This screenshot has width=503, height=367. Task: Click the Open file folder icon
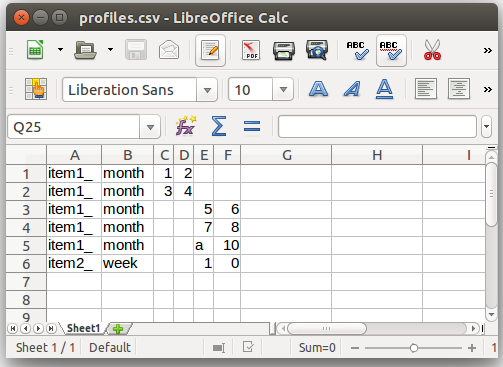pyautogui.click(x=85, y=50)
